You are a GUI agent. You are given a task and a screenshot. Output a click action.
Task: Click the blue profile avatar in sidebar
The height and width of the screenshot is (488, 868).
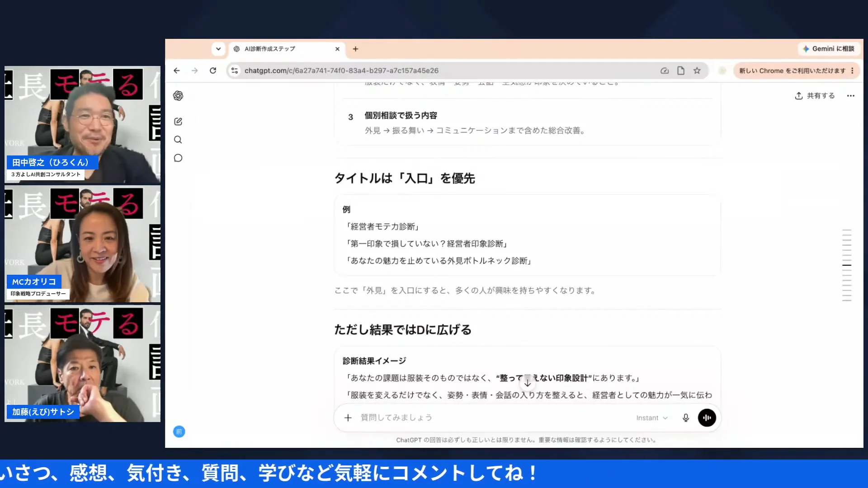(x=179, y=432)
